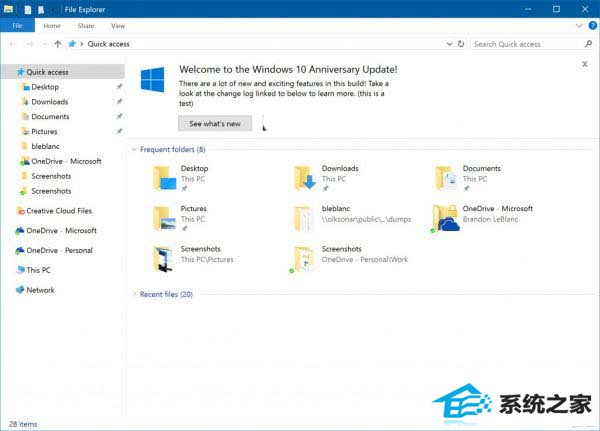Click the Windows logo in welcome banner

[x=153, y=80]
